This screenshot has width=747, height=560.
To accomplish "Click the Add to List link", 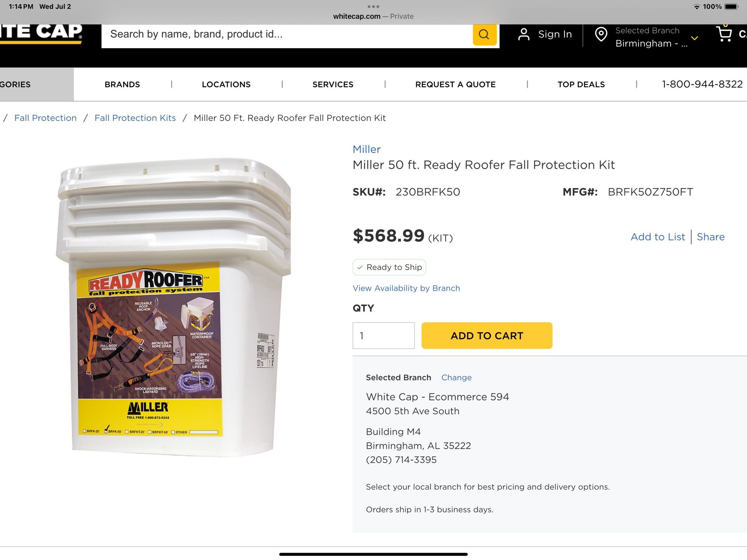I will click(x=658, y=237).
